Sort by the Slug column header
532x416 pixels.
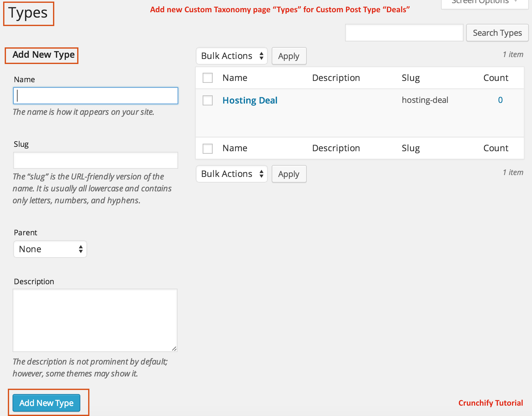point(410,78)
